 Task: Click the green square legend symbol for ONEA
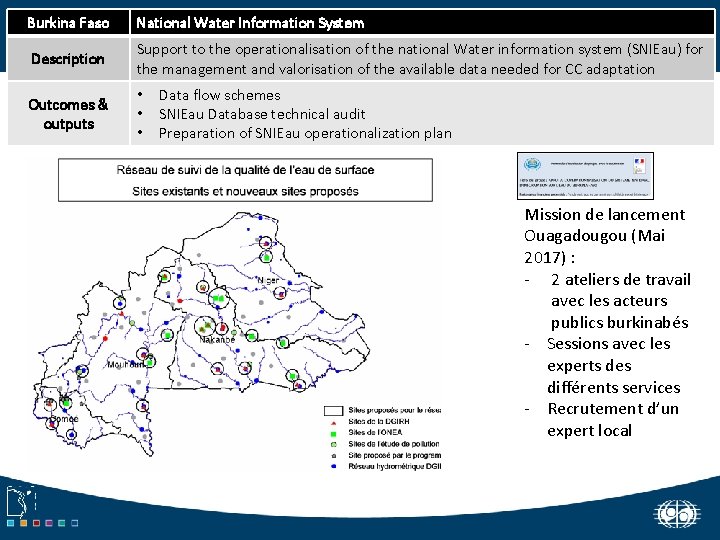[x=334, y=433]
